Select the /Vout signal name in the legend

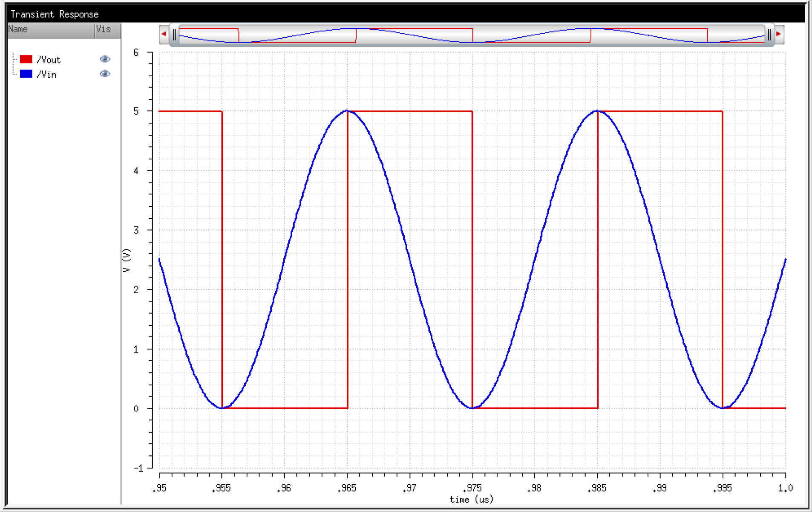point(50,59)
